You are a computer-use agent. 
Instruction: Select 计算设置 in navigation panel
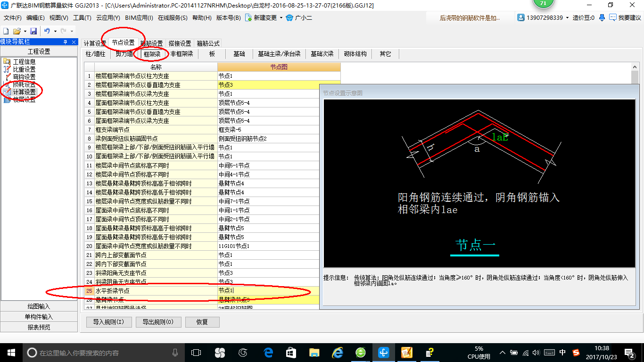pos(24,92)
